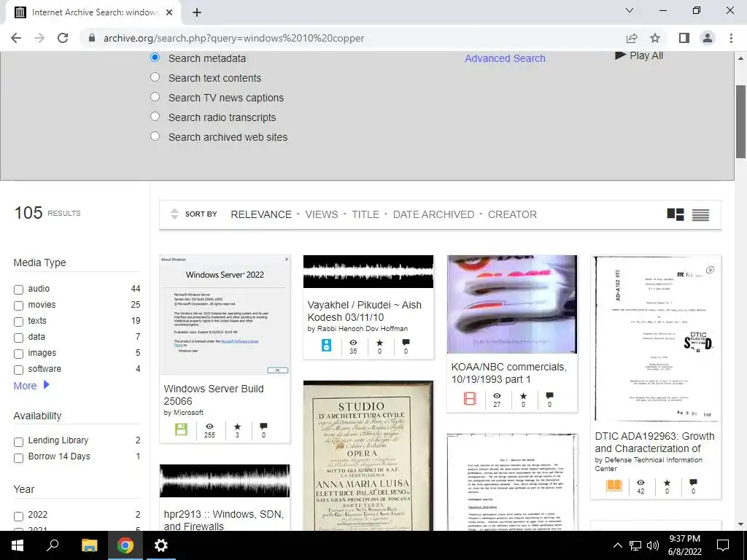The image size is (747, 560).
Task: Click favorites star on Windows Server Build
Action: pyautogui.click(x=237, y=426)
